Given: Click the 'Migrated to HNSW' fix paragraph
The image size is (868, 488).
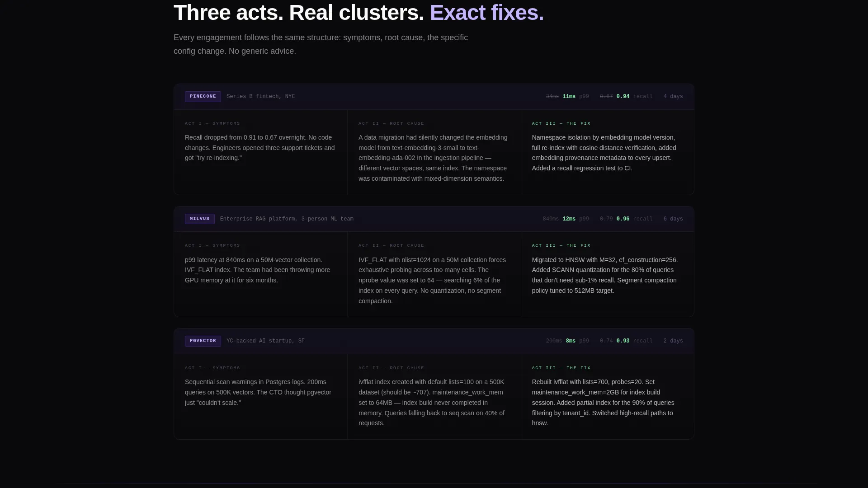Looking at the screenshot, I should tap(605, 275).
